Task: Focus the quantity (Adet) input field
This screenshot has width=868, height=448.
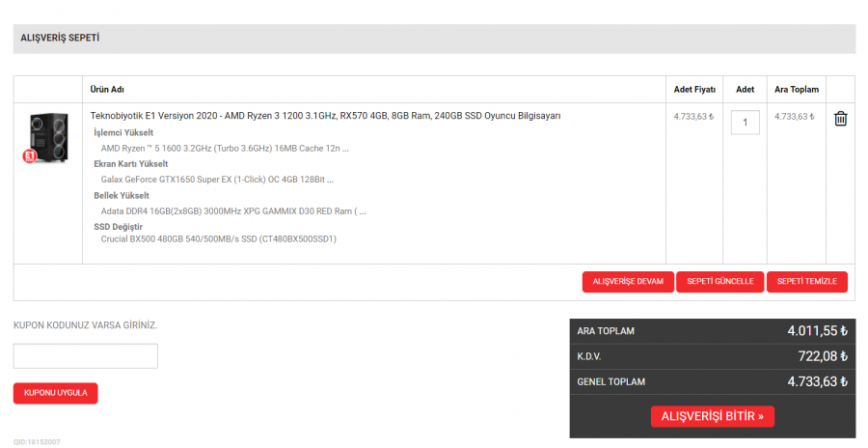Action: click(745, 123)
